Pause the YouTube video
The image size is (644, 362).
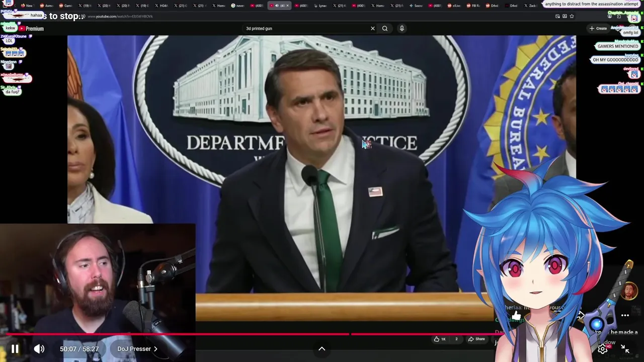point(15,348)
